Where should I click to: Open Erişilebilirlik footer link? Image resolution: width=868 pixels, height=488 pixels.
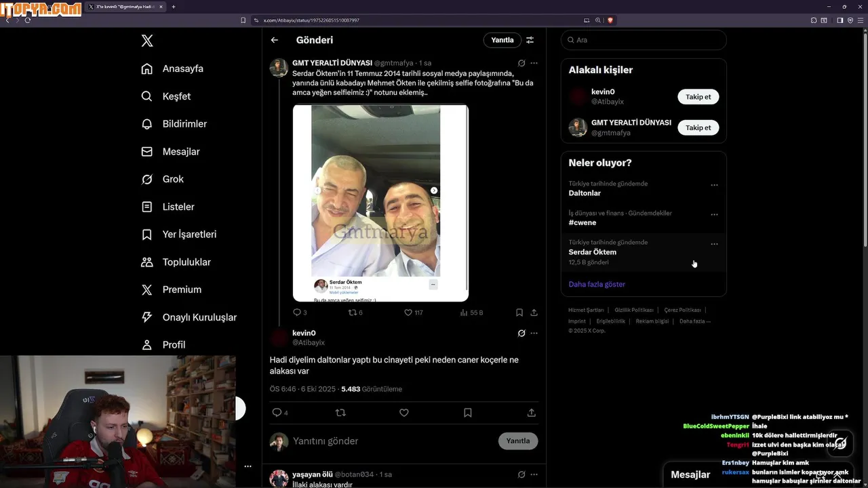[x=611, y=321]
